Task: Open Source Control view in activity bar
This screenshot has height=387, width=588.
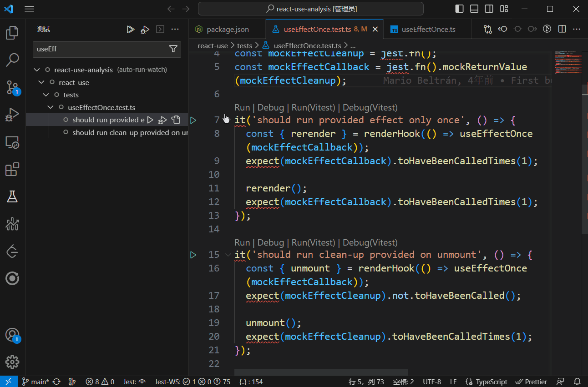Action: (12, 87)
